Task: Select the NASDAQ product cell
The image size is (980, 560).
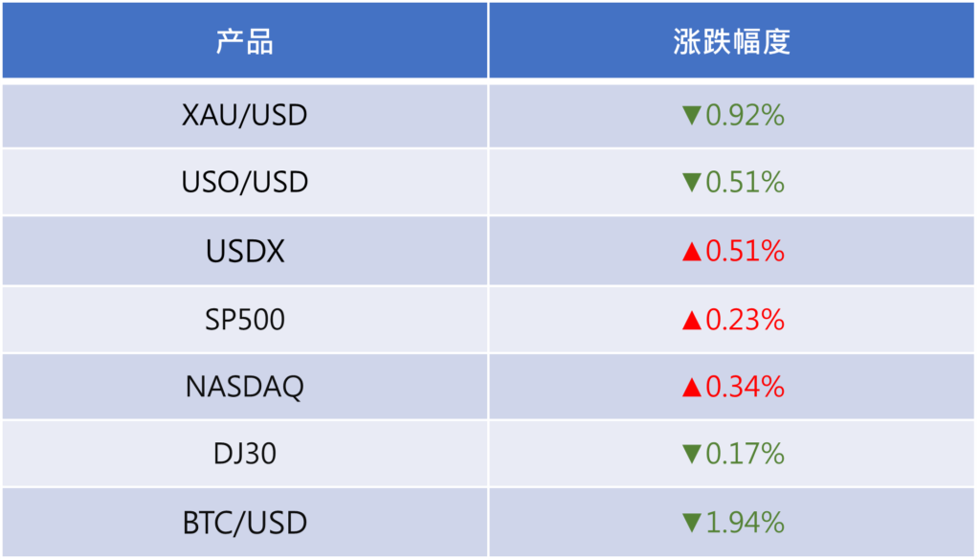Action: point(244,387)
